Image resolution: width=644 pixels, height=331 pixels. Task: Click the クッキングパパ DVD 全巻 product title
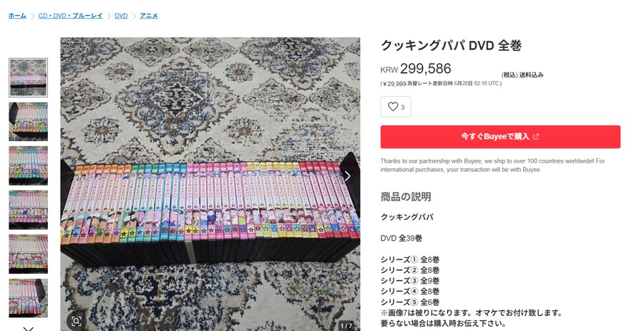(451, 45)
